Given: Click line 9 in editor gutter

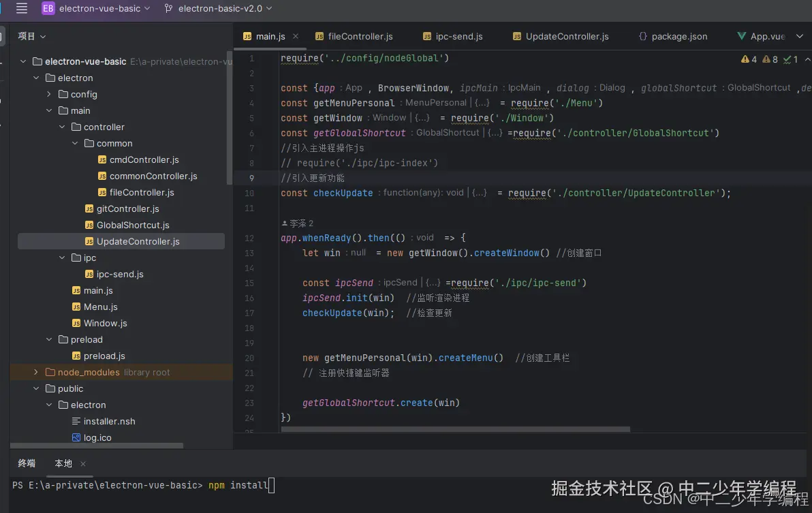Looking at the screenshot, I should (251, 178).
